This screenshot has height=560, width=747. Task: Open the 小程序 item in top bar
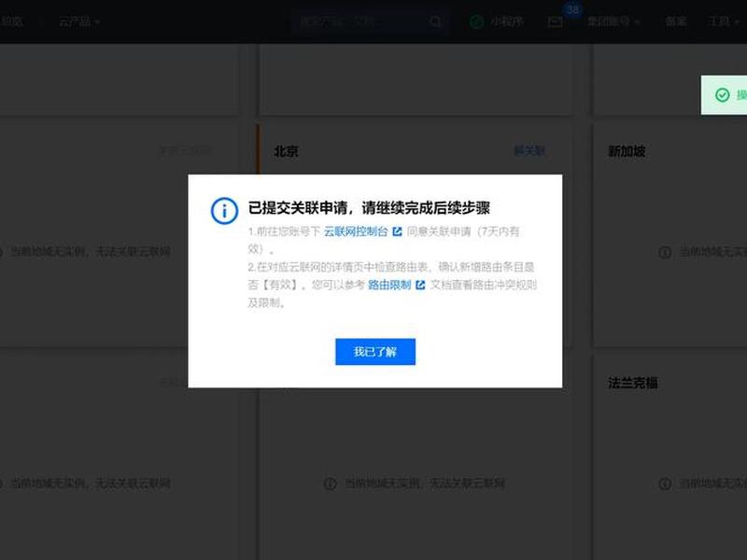tap(498, 21)
